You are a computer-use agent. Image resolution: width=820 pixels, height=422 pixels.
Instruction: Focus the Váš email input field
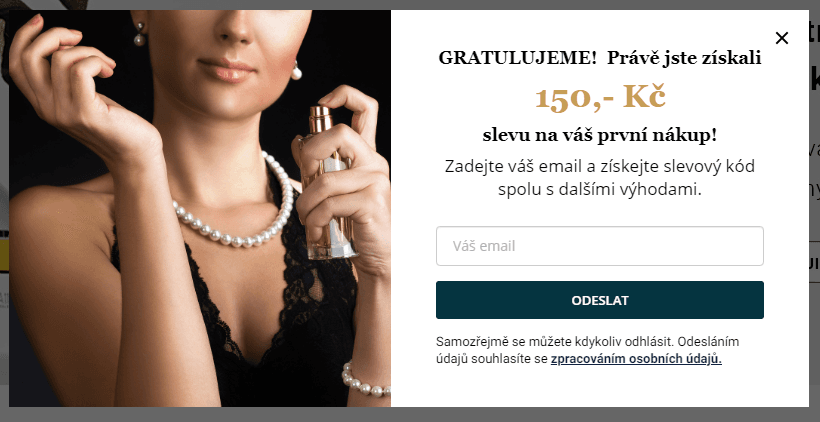coord(600,246)
